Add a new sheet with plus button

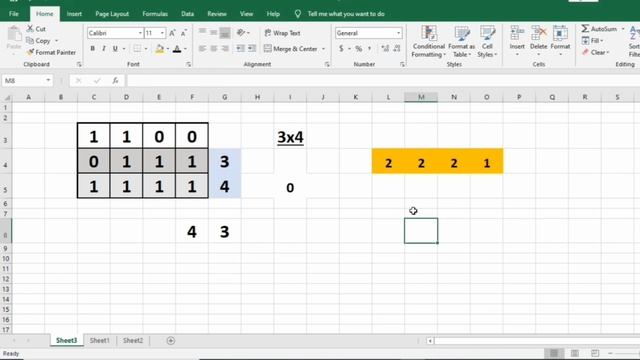(171, 340)
